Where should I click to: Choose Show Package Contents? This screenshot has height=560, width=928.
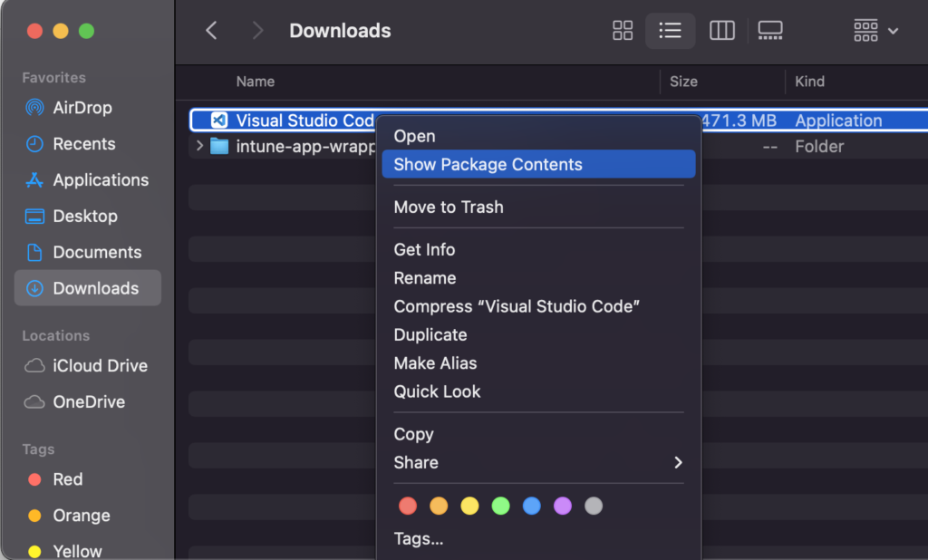click(538, 164)
